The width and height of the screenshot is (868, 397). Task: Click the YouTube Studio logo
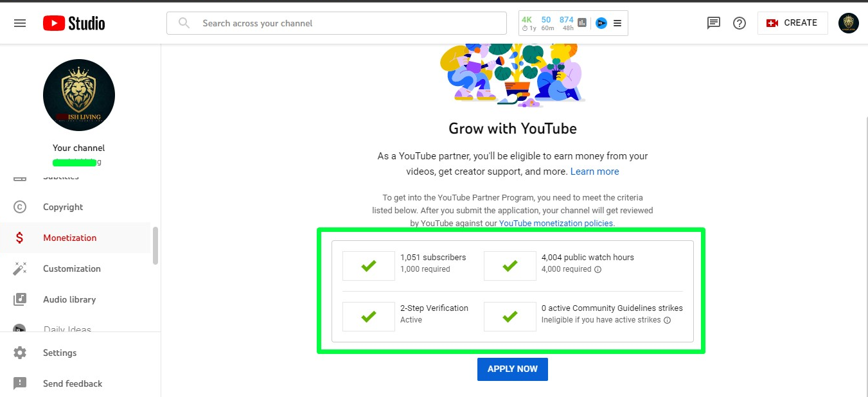(74, 23)
